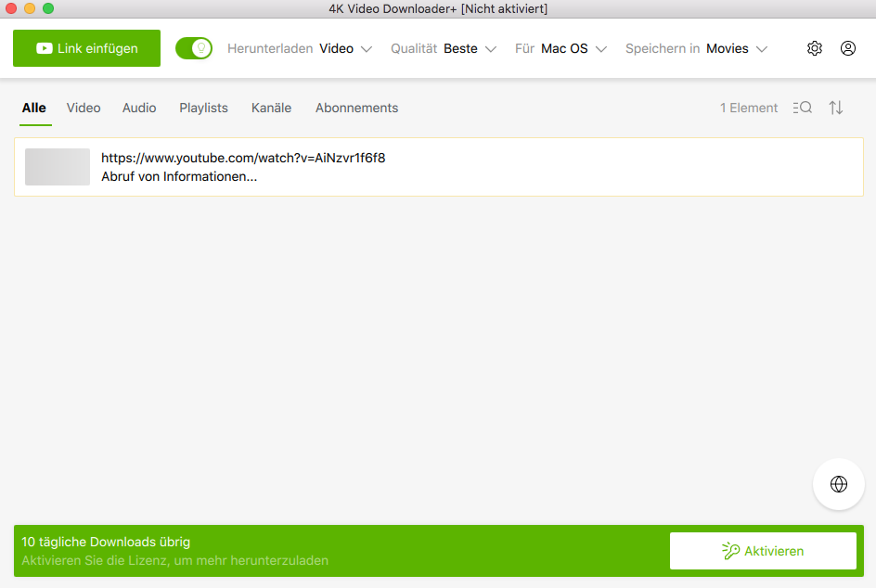Maximize the window with the green button
This screenshot has height=588, width=876.
(x=48, y=8)
